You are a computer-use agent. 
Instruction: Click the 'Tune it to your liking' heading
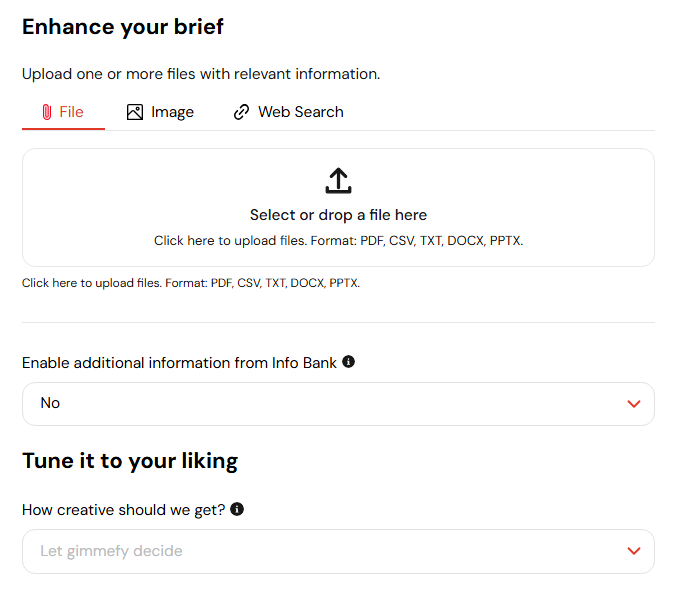click(130, 461)
